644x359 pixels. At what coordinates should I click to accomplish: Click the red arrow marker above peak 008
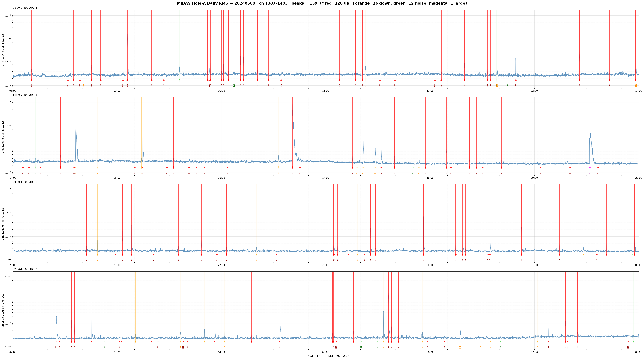(127, 80)
